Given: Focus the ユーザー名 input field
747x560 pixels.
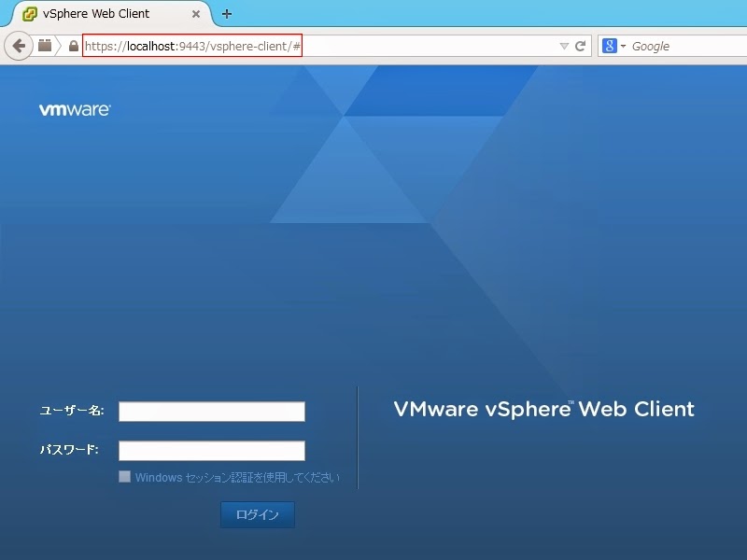Looking at the screenshot, I should [212, 412].
